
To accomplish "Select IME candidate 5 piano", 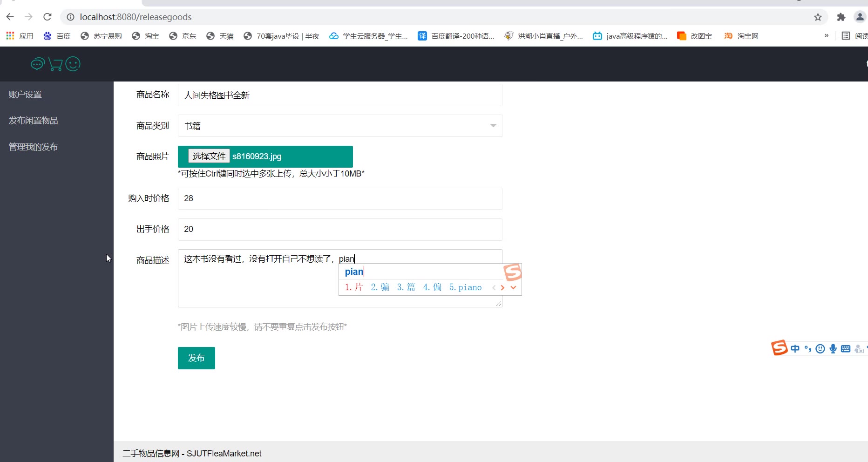I will (465, 287).
